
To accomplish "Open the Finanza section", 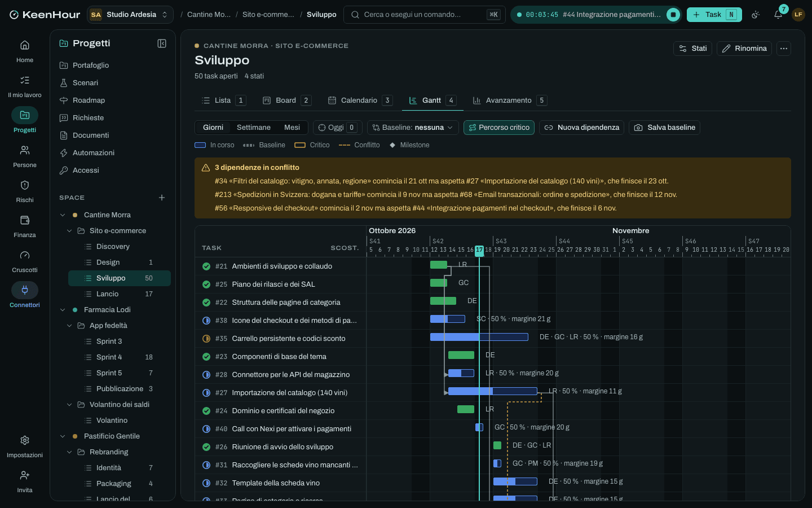I will [x=25, y=226].
